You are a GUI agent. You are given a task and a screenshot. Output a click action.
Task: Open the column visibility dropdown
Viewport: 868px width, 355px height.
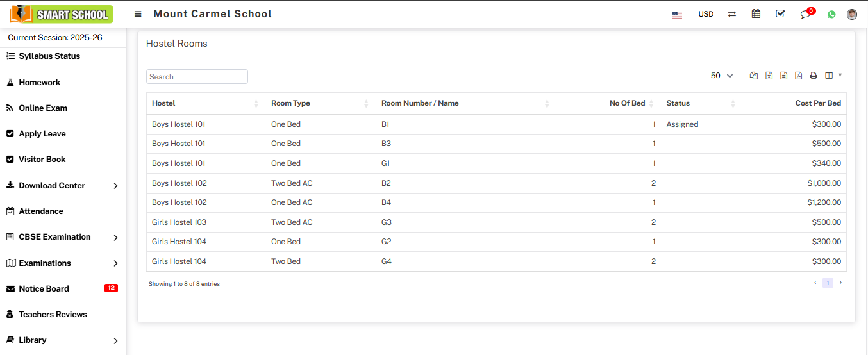tap(833, 76)
